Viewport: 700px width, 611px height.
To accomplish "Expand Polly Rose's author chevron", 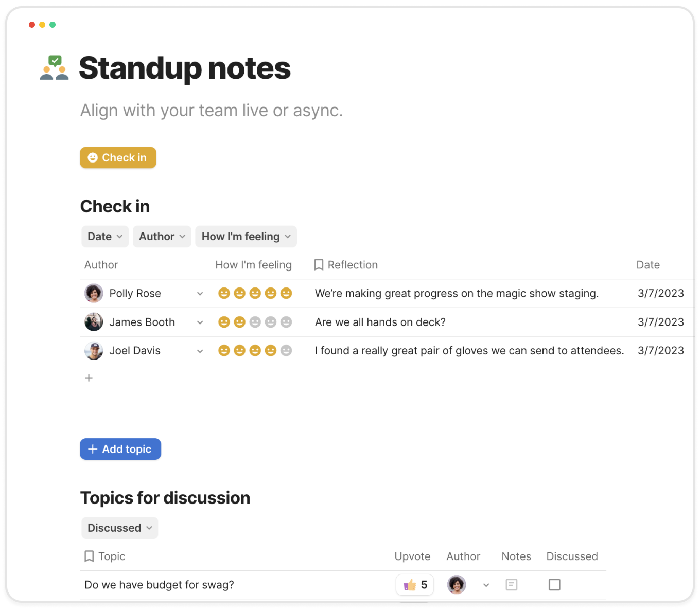I will tap(200, 294).
